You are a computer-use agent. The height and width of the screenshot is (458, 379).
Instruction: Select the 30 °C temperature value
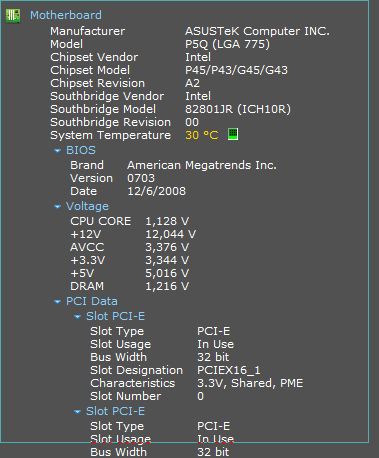[202, 135]
